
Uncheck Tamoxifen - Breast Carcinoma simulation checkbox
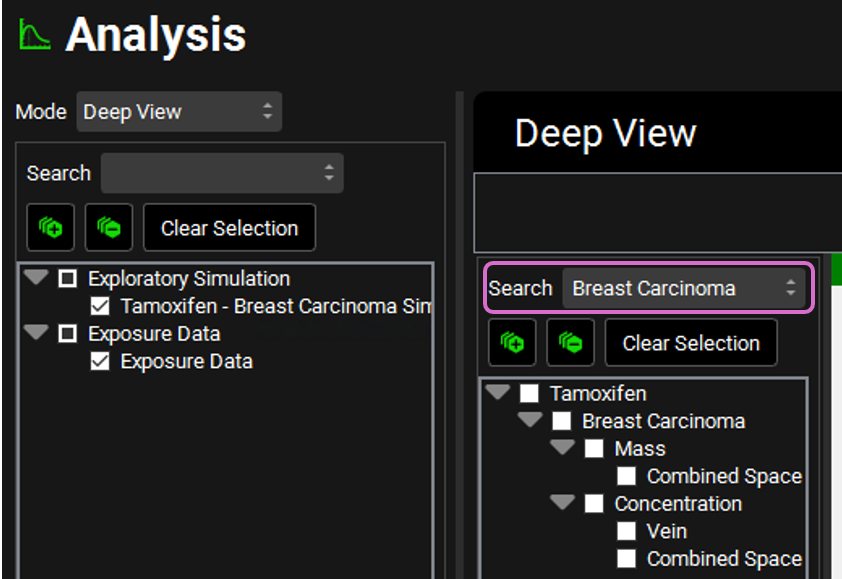[100, 306]
